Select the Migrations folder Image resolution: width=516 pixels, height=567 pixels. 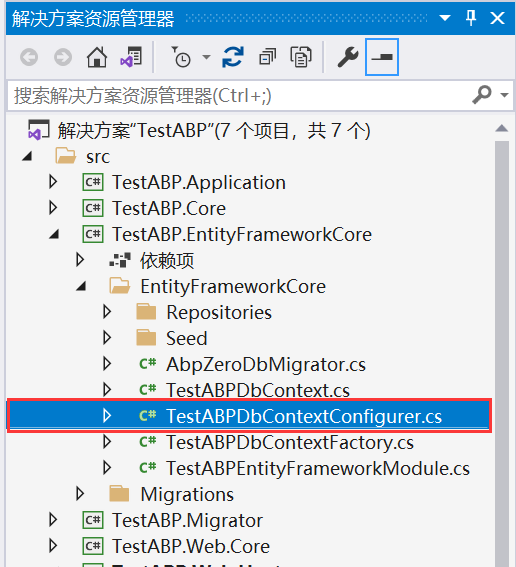click(187, 494)
